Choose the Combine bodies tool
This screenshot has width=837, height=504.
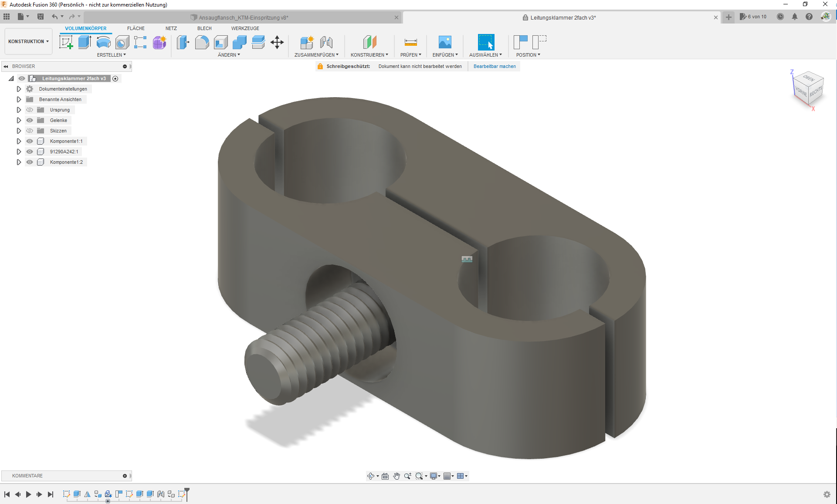[240, 42]
